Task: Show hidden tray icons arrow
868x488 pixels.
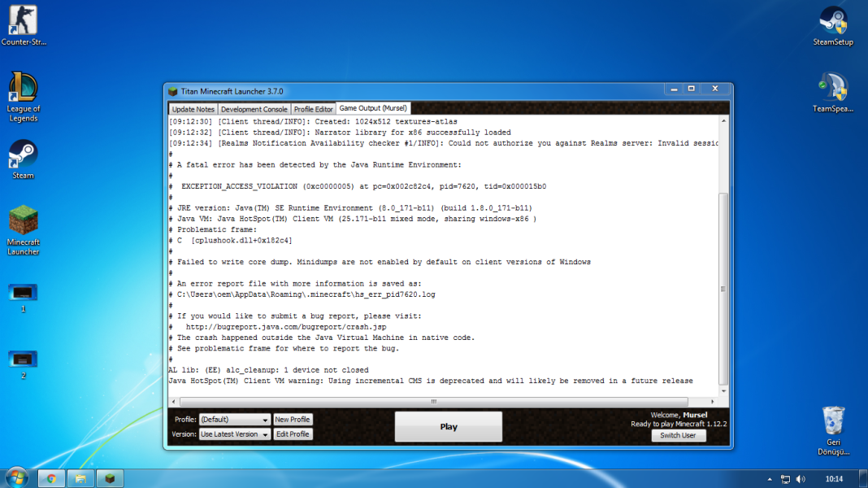Action: [x=770, y=479]
